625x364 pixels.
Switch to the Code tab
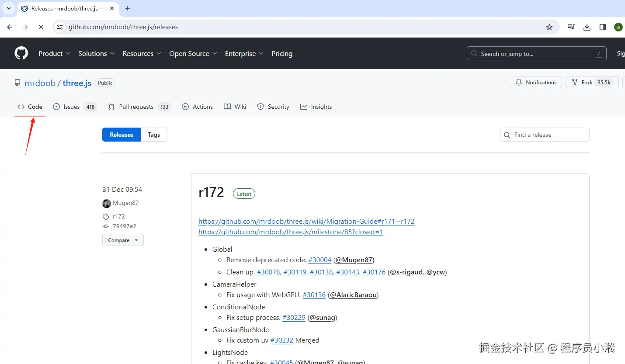tap(30, 107)
